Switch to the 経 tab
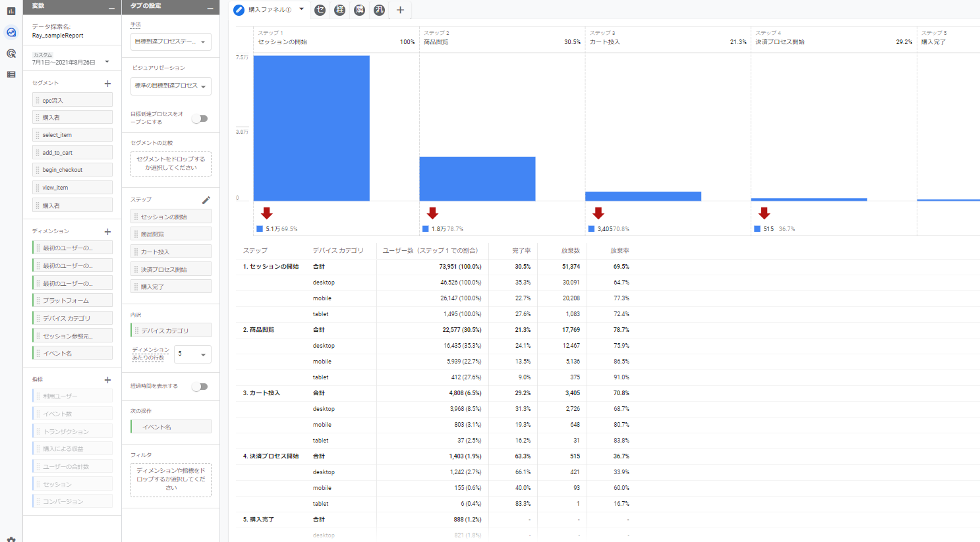 pos(339,10)
